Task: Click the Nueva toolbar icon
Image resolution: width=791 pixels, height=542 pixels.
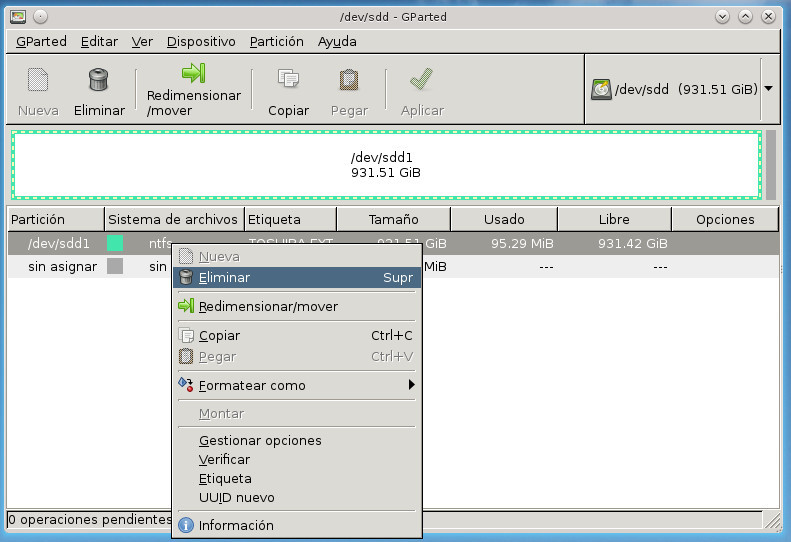Action: tap(38, 80)
